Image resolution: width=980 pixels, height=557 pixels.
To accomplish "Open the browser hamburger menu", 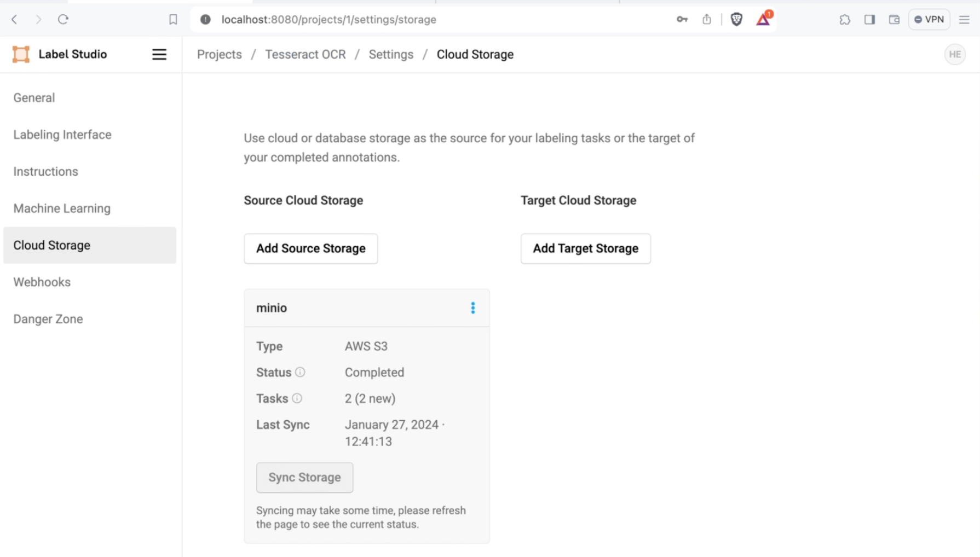I will (965, 20).
